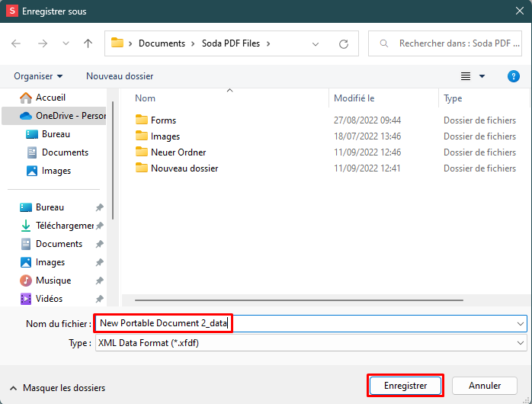This screenshot has height=404, width=532.
Task: Go back with the left arrow
Action: coord(16,43)
